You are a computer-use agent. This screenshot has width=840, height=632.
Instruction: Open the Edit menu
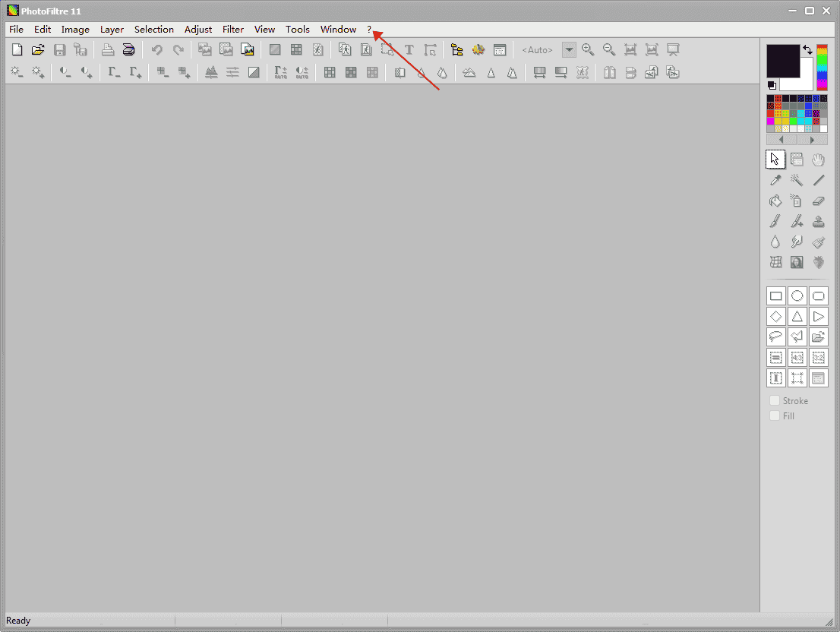[43, 30]
